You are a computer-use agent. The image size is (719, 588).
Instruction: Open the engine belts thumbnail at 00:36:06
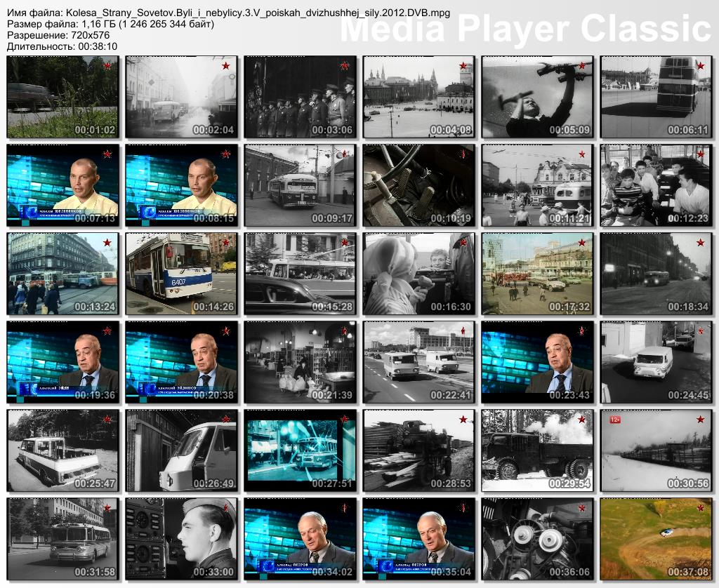coord(538,540)
